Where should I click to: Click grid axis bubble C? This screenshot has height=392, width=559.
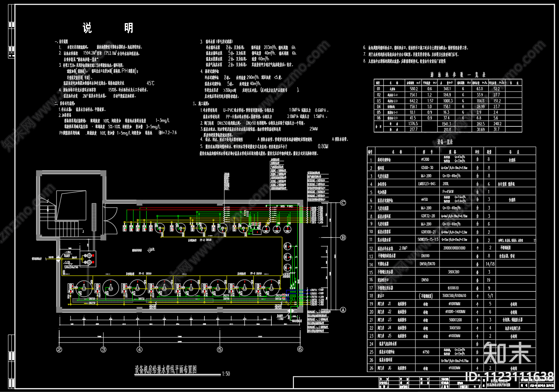[x=343, y=203]
